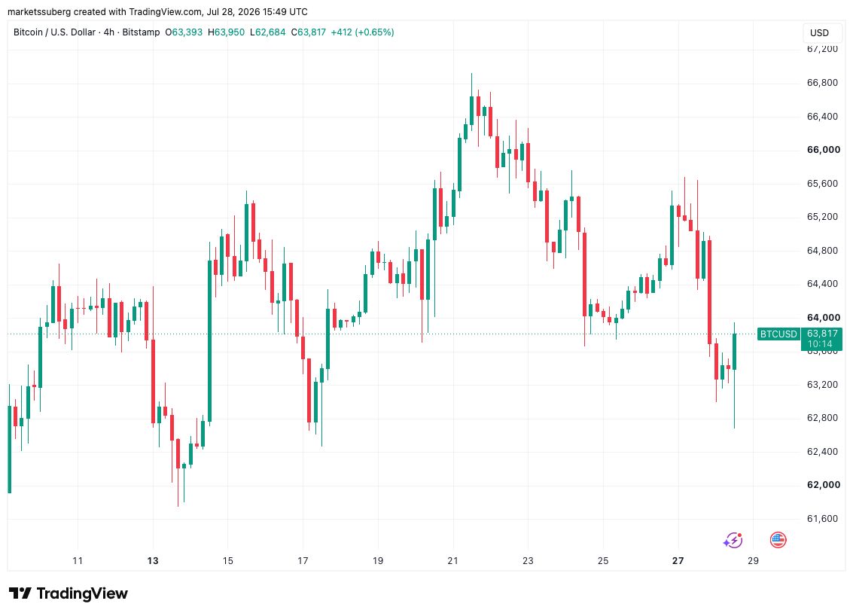Click the current price 63,817 green box
The image size is (853, 616).
(x=821, y=334)
